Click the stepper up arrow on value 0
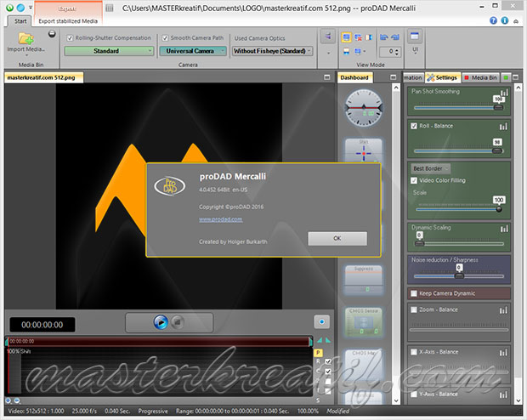This screenshot has width=527, height=420. (x=397, y=50)
